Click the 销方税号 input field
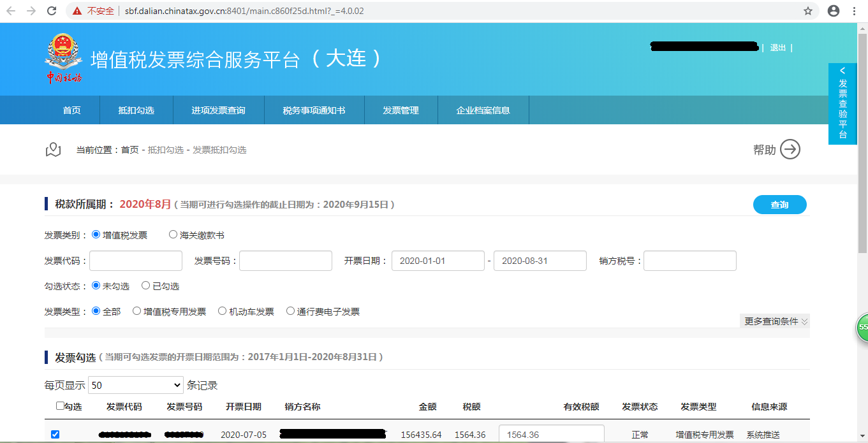 tap(689, 260)
